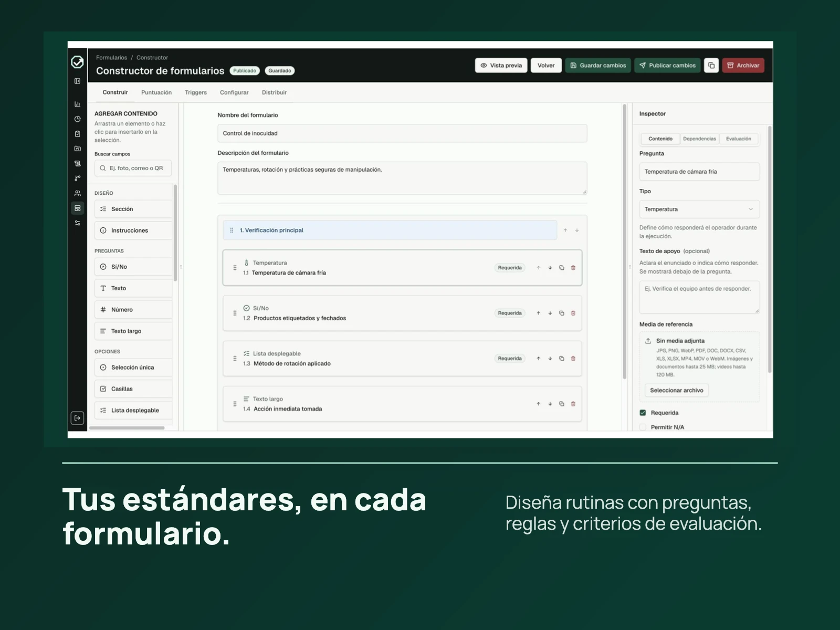The image size is (840, 630).
Task: Move question 1.4 Acción inmediata tomada up
Action: [x=539, y=404]
